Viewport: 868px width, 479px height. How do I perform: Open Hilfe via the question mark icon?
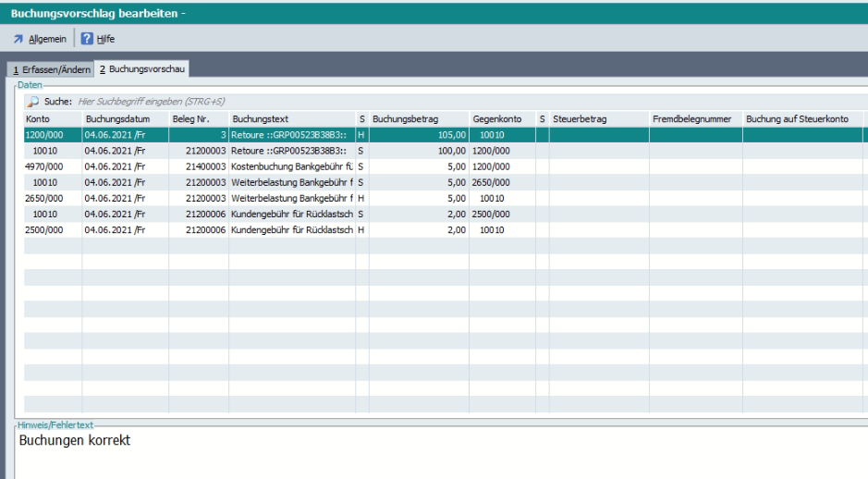pyautogui.click(x=87, y=39)
